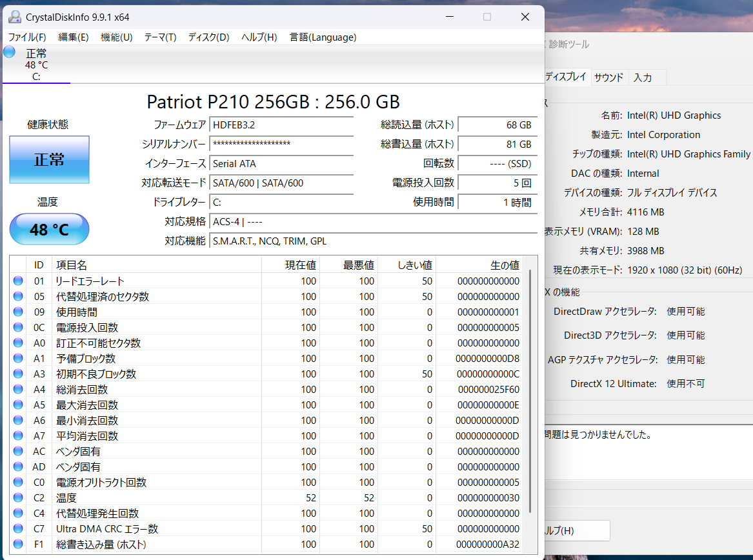Click total host writes value 81 GB

(497, 144)
